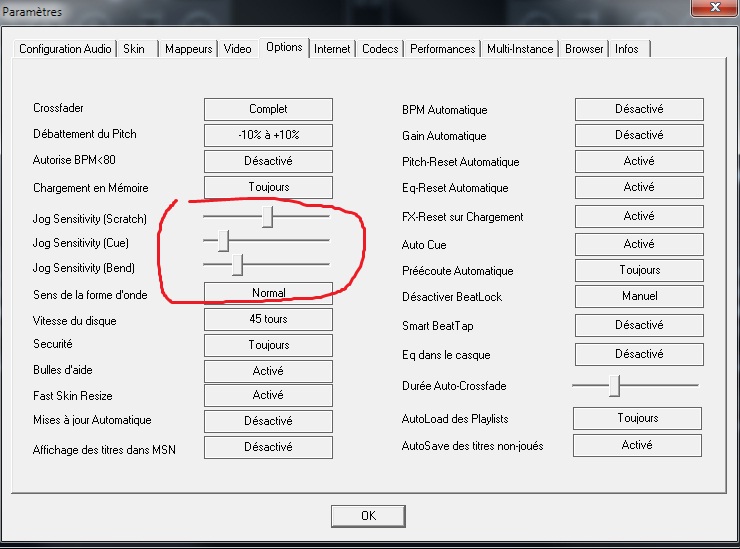Close the Paramètres window
This screenshot has height=549, width=740.
(x=710, y=11)
